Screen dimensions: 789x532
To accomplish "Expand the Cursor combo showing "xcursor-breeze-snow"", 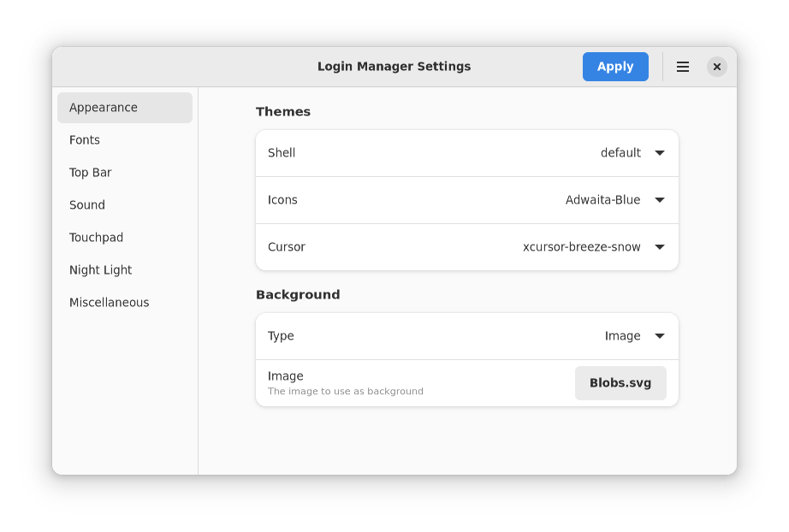I will click(582, 247).
